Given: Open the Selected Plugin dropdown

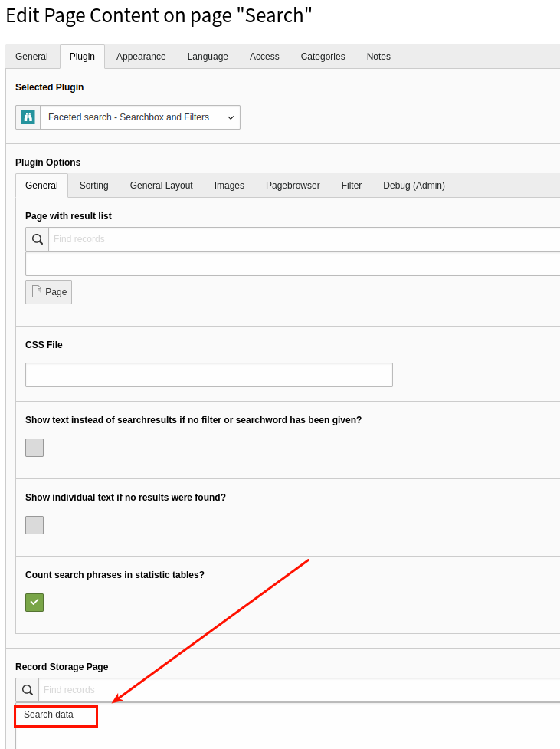Looking at the screenshot, I should tap(138, 117).
